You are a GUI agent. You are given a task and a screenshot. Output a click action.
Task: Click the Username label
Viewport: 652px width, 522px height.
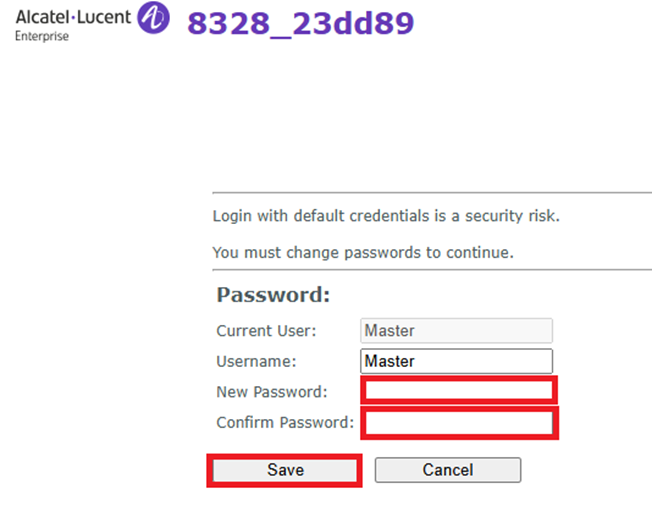(256, 361)
